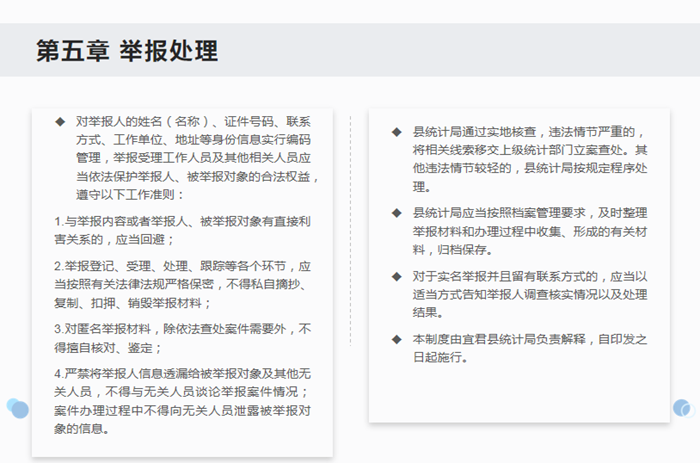Click the diamond bullet beside 本制度由宜君县统计局
The image size is (700, 463).
tap(396, 340)
